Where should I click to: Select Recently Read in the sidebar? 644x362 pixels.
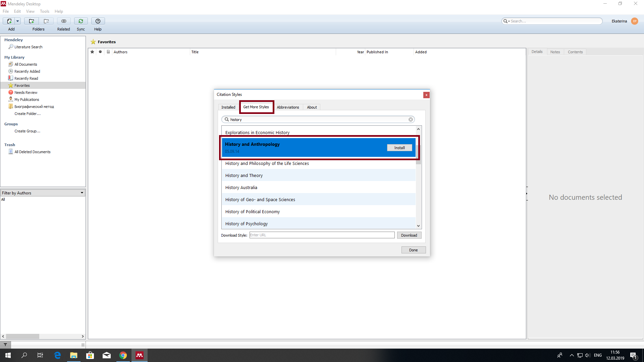coord(26,78)
